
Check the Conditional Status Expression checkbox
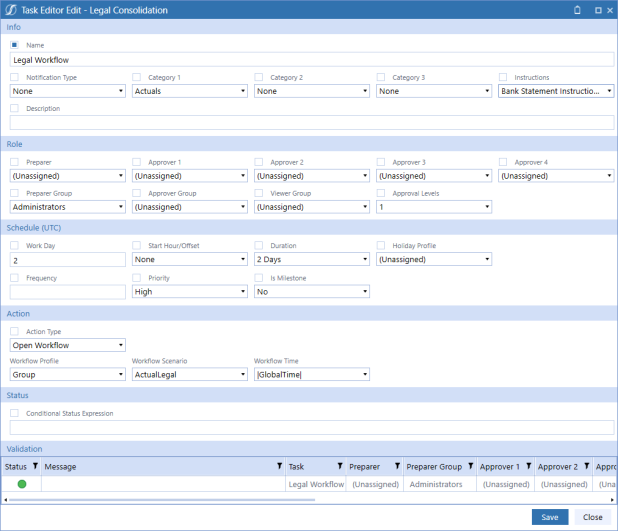click(14, 413)
